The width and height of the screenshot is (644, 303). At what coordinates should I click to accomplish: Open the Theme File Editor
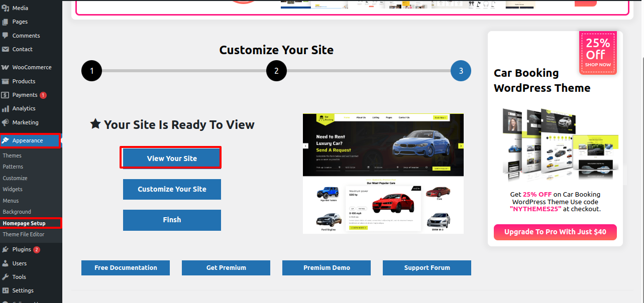point(24,234)
